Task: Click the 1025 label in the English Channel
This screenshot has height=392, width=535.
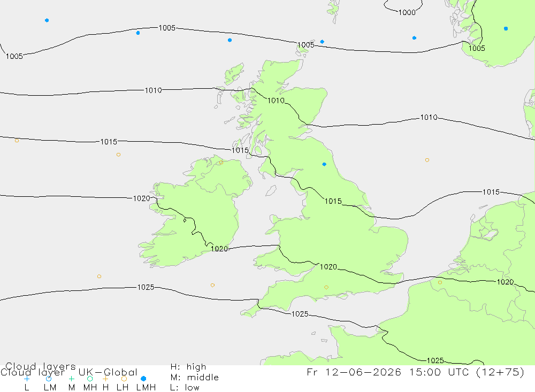Action: (300, 314)
